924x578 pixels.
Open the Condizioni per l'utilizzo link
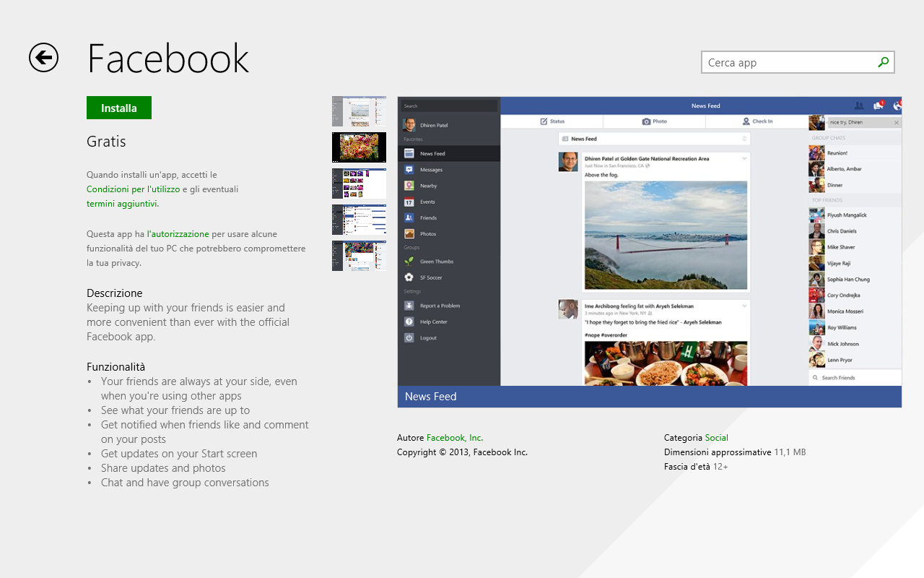point(134,189)
